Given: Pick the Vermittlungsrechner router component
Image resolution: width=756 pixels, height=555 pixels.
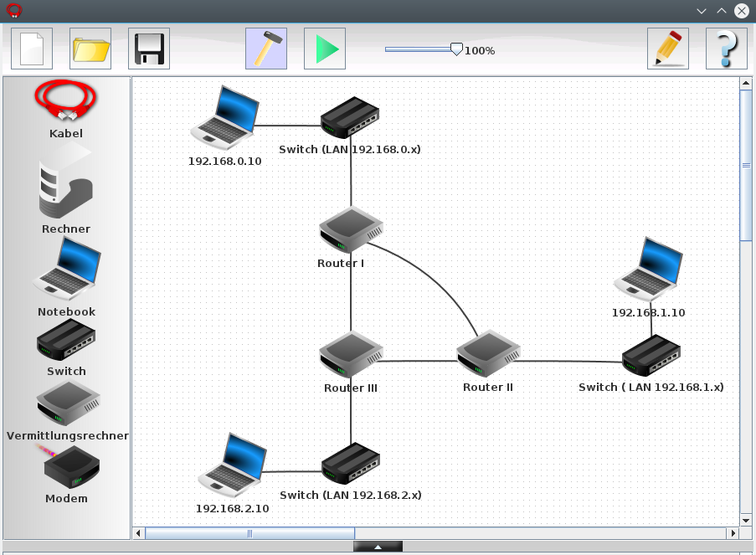Looking at the screenshot, I should coord(68,403).
